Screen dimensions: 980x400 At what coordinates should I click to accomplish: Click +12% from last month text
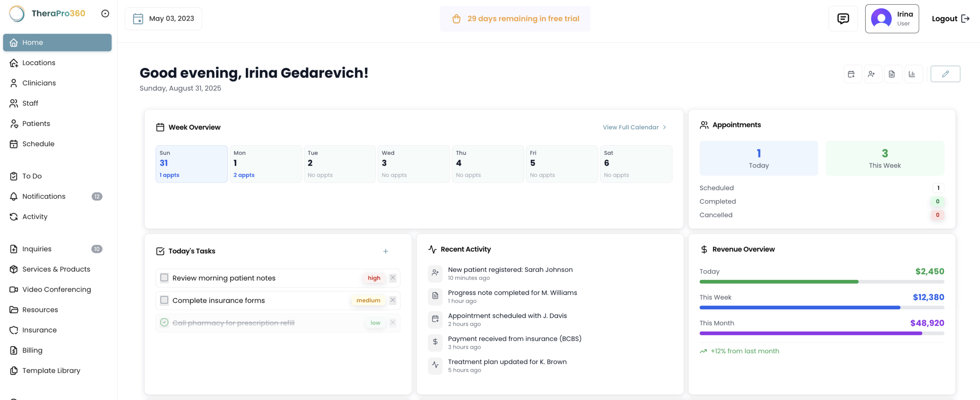[745, 351]
